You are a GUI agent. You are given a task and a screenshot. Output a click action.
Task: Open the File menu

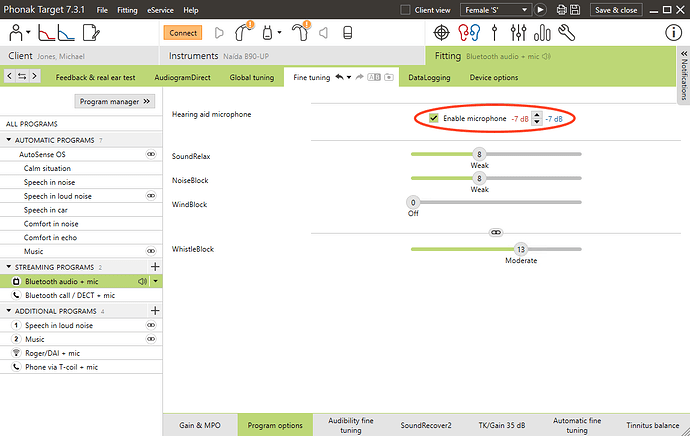102,10
